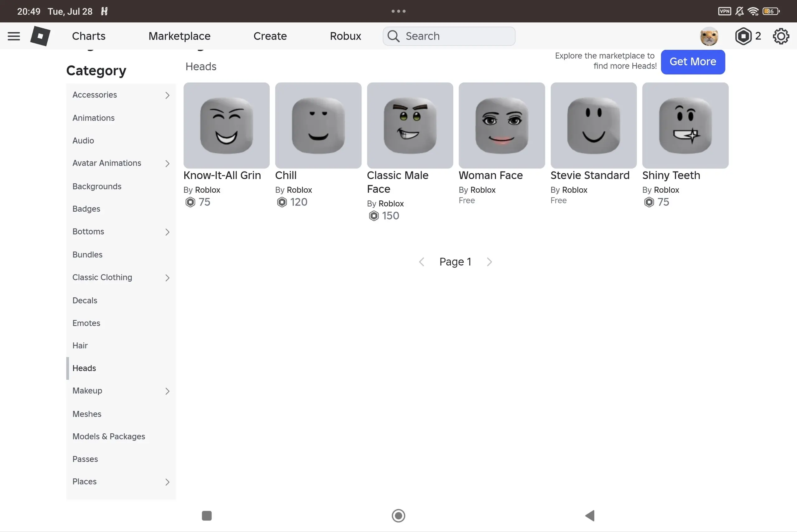Open the Stevie Standard head thumbnail
Screen dimensions: 797x532
point(593,125)
